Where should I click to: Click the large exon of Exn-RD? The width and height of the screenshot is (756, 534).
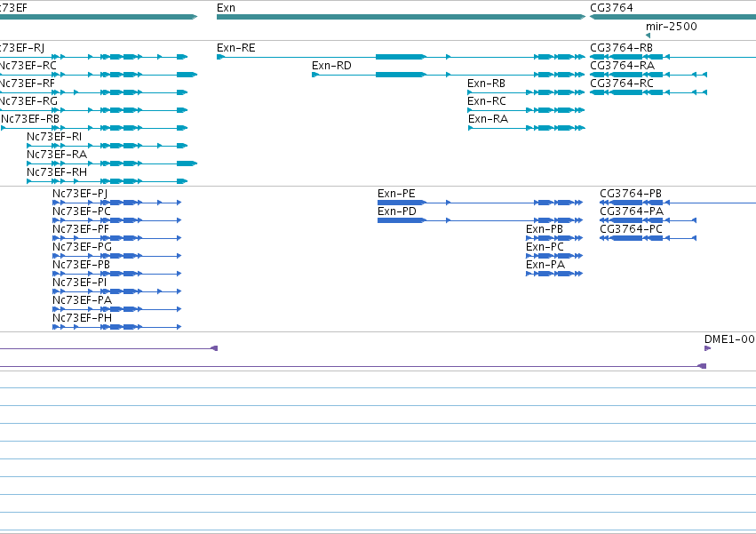tap(402, 75)
